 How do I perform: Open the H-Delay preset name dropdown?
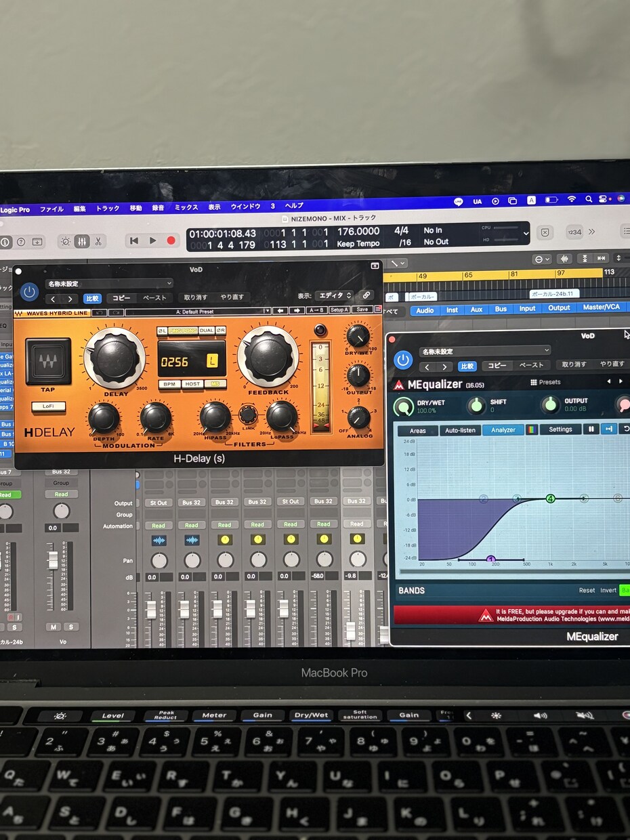click(x=109, y=283)
